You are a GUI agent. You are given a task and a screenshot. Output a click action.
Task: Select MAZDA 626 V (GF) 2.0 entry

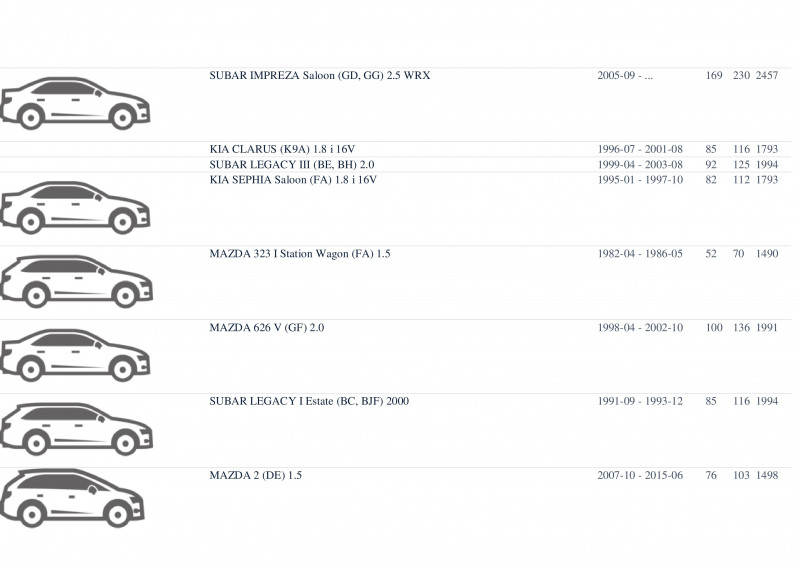coord(267,328)
